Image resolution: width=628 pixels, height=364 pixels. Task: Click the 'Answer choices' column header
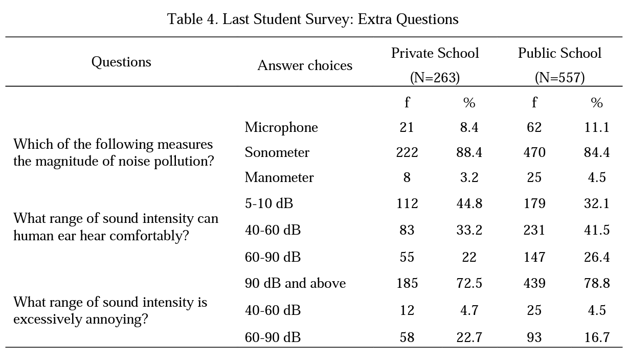point(305,65)
